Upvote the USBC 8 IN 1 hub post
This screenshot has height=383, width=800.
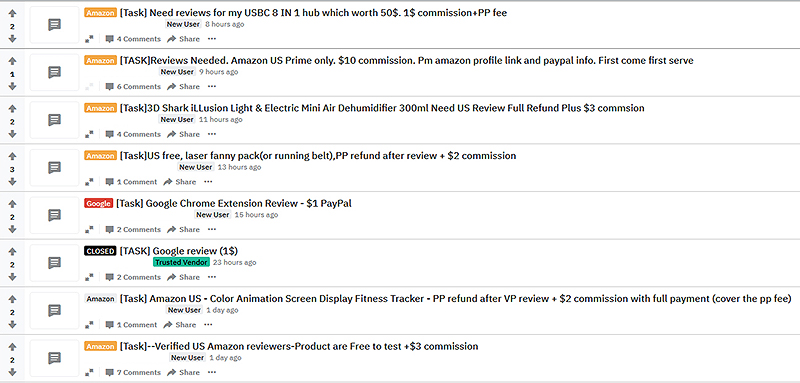click(13, 13)
